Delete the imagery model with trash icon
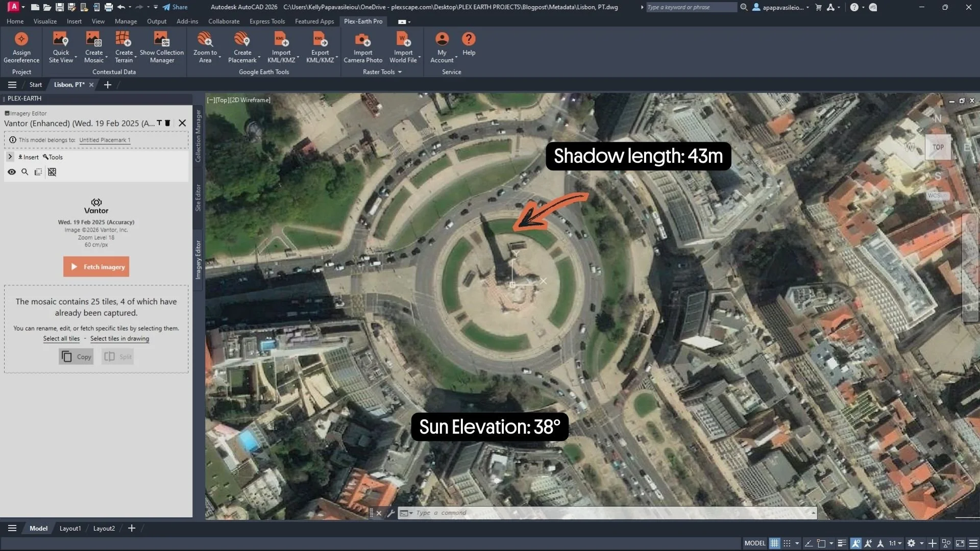 point(167,123)
